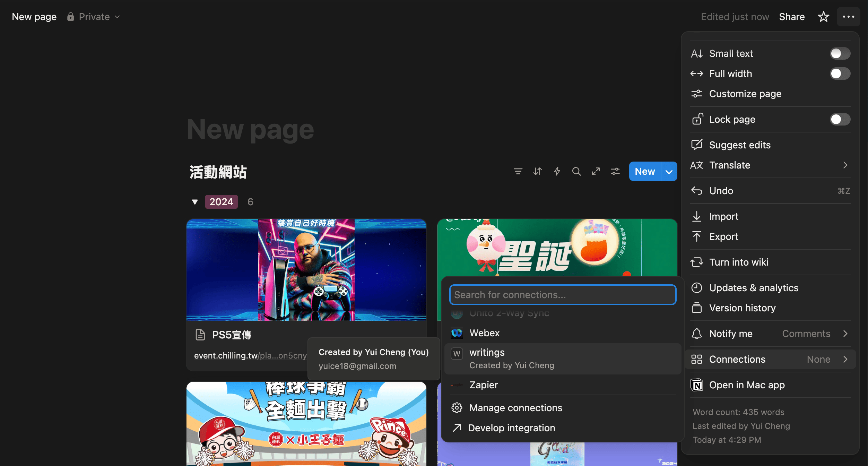Collapse the 2024 group triangle
868x466 pixels.
195,202
